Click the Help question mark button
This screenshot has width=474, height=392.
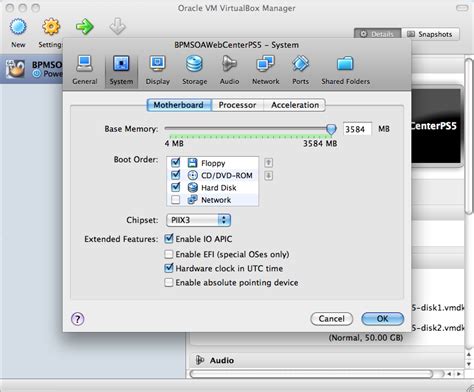[78, 319]
